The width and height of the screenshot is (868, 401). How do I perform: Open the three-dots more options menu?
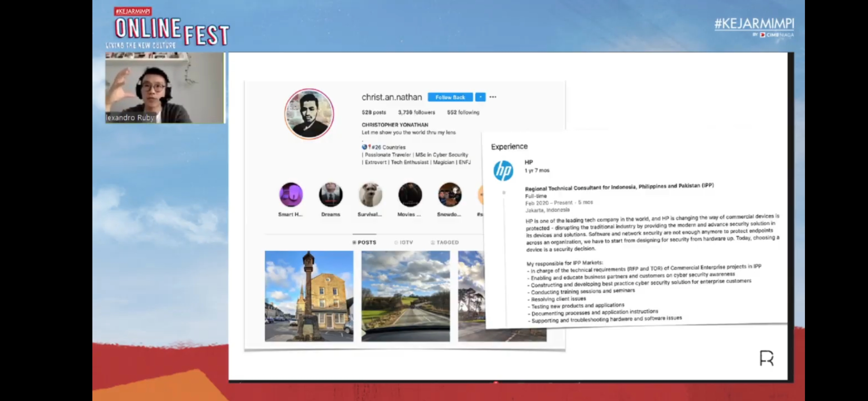(x=493, y=97)
